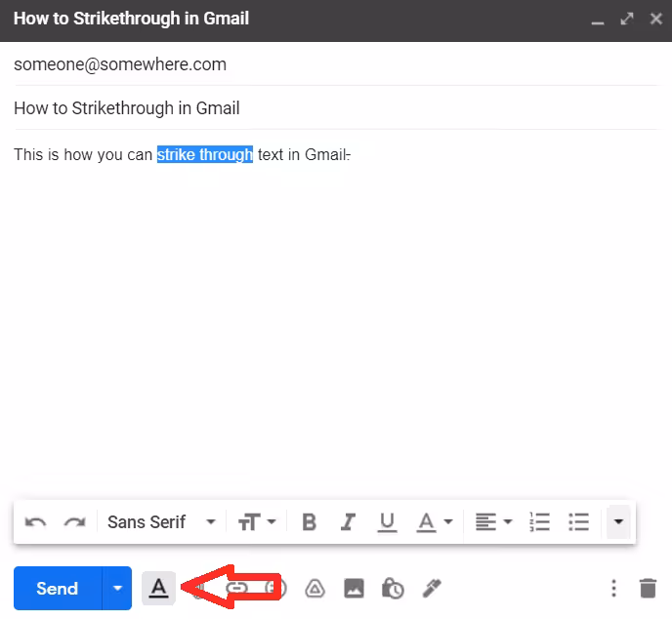Click the subject line field
672x619 pixels.
point(336,108)
